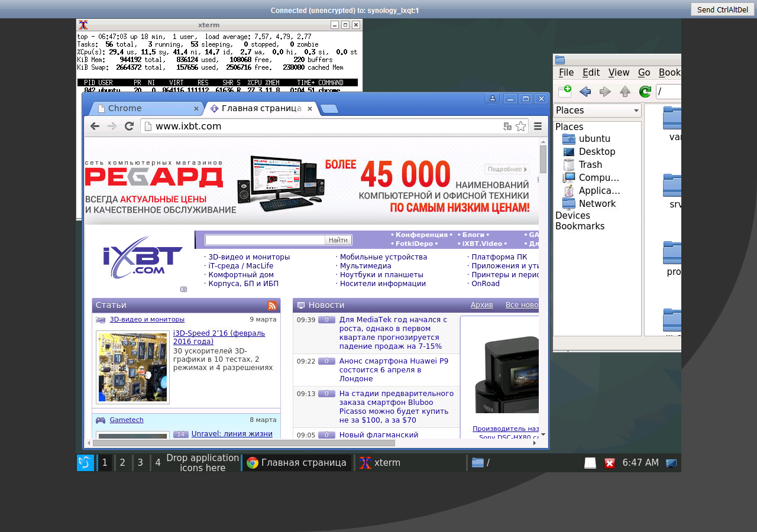Viewport: 757px width, 532px height.
Task: Switch to virtual desktop 3
Action: [140, 463]
